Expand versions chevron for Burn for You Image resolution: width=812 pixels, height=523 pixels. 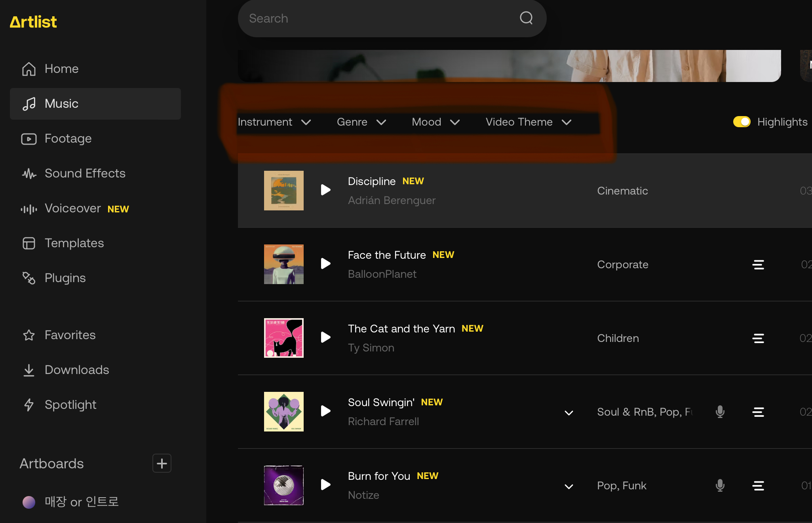569,487
